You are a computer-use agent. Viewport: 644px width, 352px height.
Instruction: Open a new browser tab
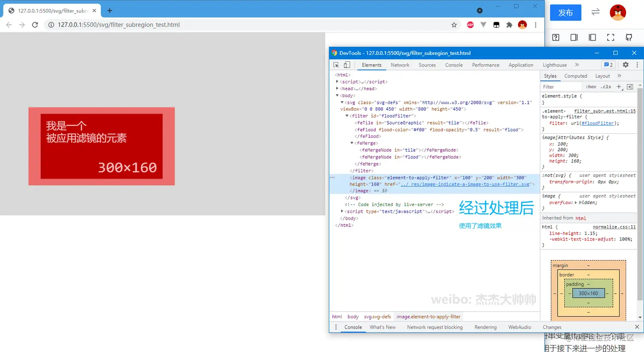pyautogui.click(x=109, y=11)
